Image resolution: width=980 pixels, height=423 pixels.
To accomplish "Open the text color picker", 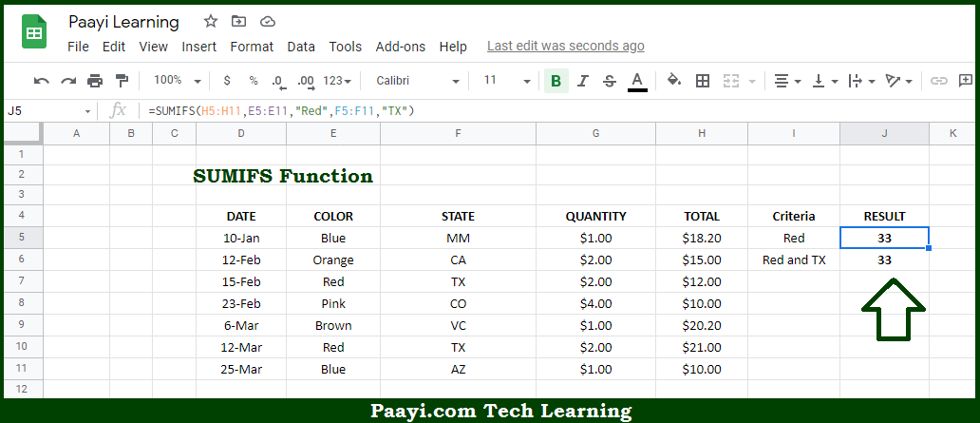I will pos(637,82).
